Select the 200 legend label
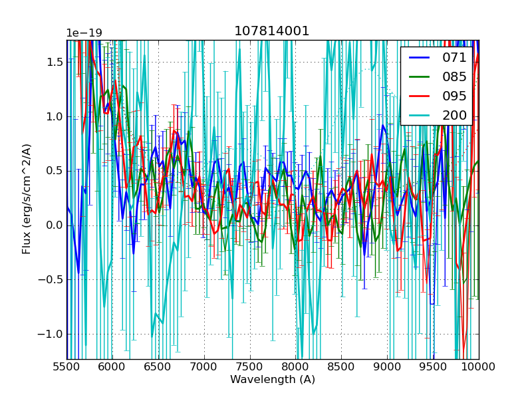Image resolution: width=532 pixels, height=399 pixels. tap(454, 115)
